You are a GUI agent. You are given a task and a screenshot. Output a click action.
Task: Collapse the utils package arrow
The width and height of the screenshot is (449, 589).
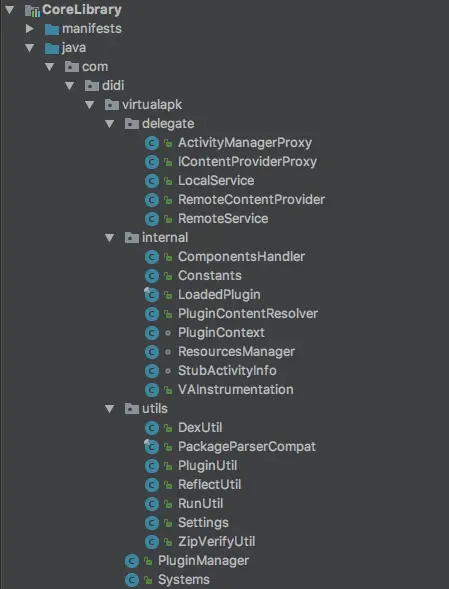pos(109,409)
